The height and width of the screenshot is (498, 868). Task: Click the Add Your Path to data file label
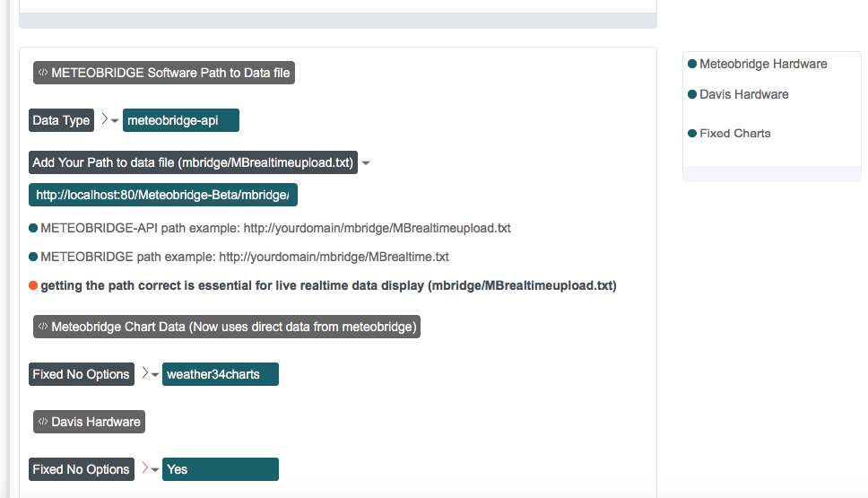click(x=194, y=162)
